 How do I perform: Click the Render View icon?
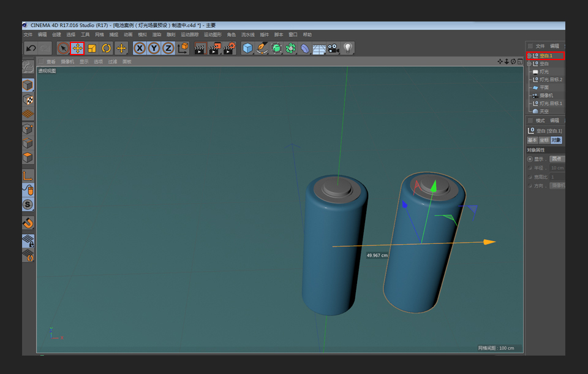198,48
